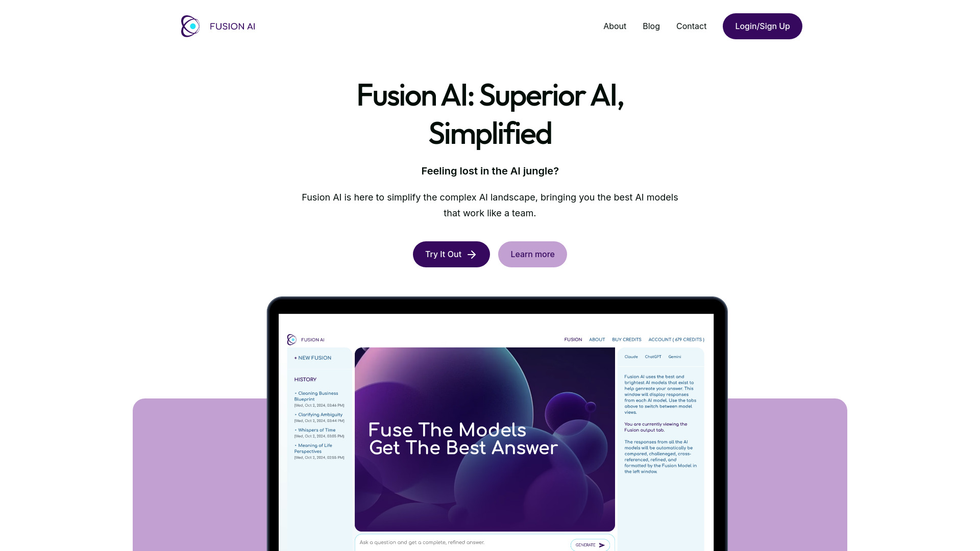Image resolution: width=980 pixels, height=551 pixels.
Task: Click the Whispers of Time history item
Action: (x=317, y=430)
